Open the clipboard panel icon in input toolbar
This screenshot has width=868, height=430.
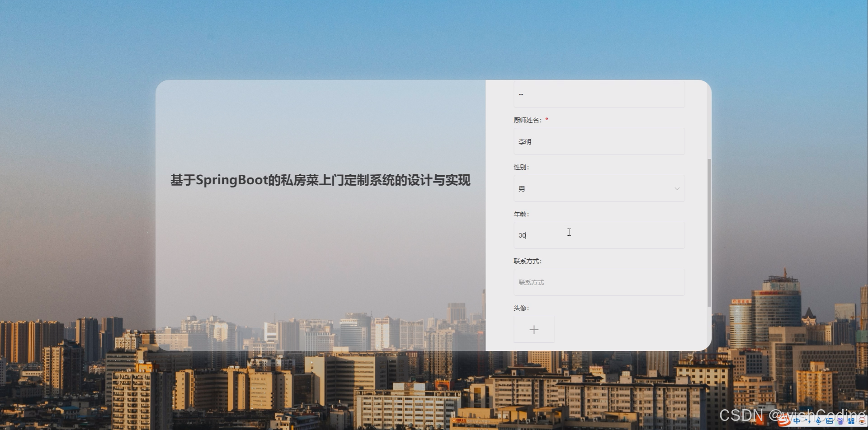841,421
